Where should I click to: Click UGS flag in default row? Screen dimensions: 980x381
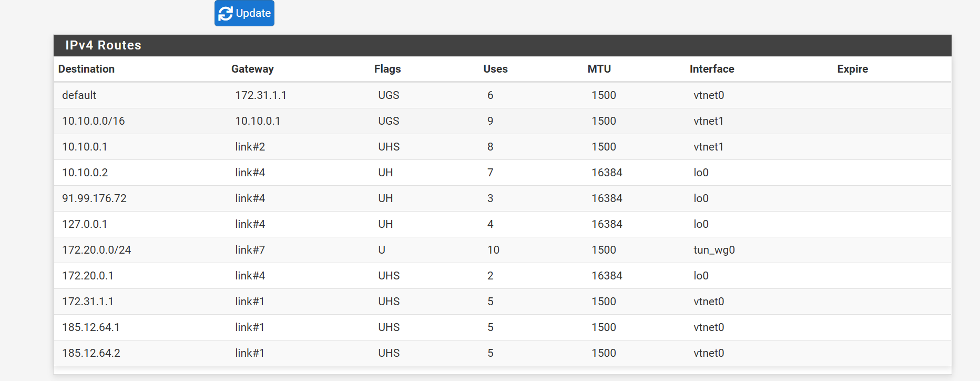tap(389, 95)
